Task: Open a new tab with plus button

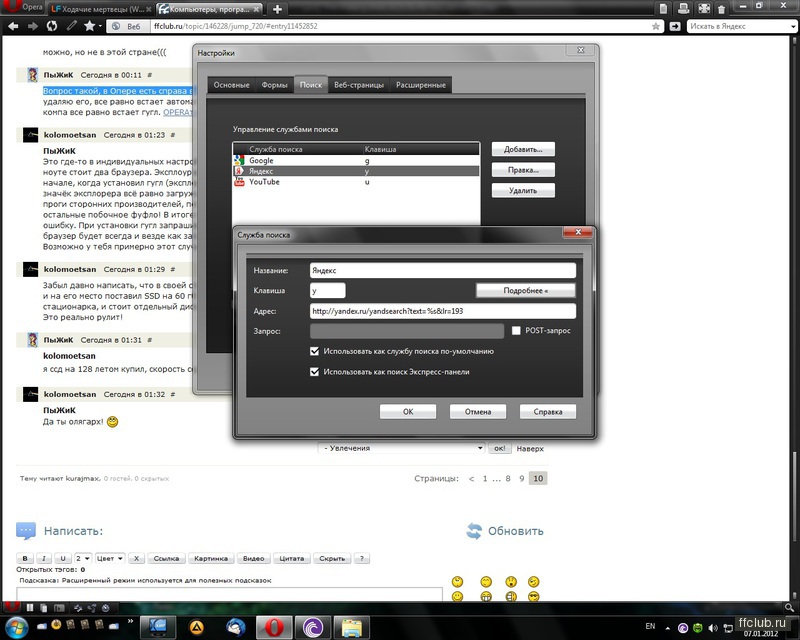Action: (x=277, y=9)
